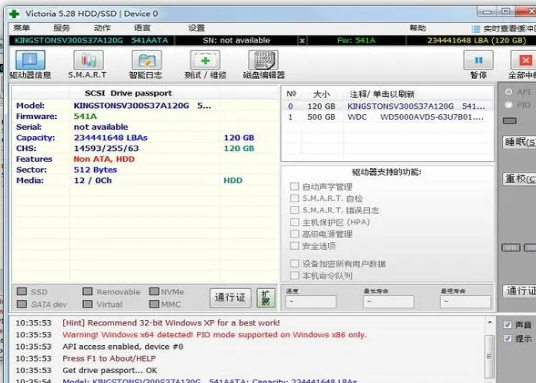Viewport: 536px width, 383px height.
Task: Toggle the 主机保护区 (HPA) checkbox
Action: 294,222
